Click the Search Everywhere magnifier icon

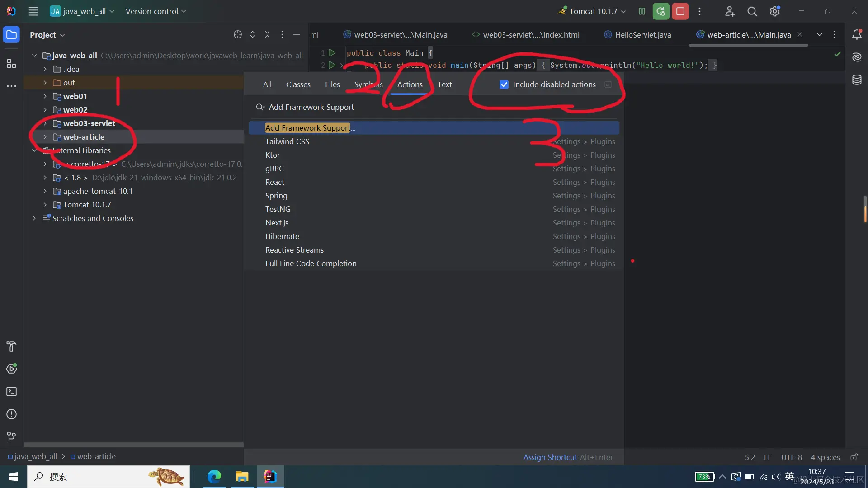coord(752,11)
